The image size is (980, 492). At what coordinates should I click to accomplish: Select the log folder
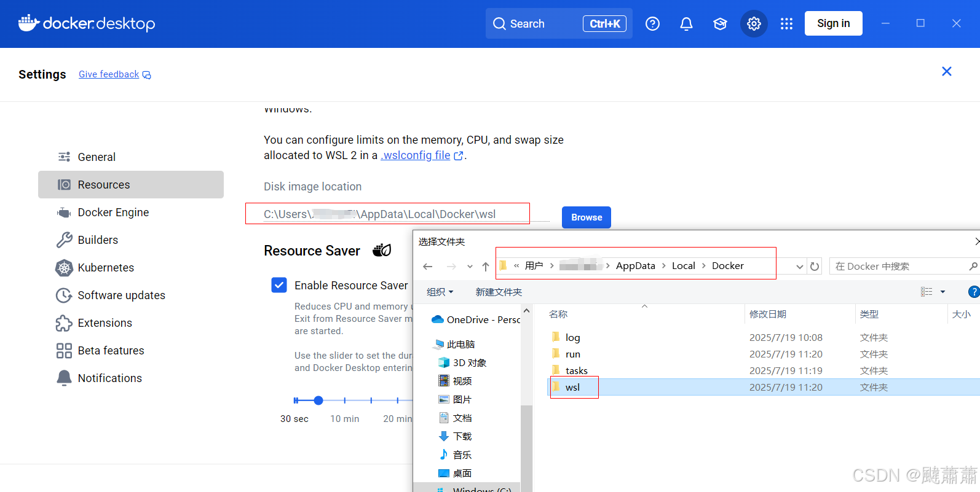(x=572, y=338)
